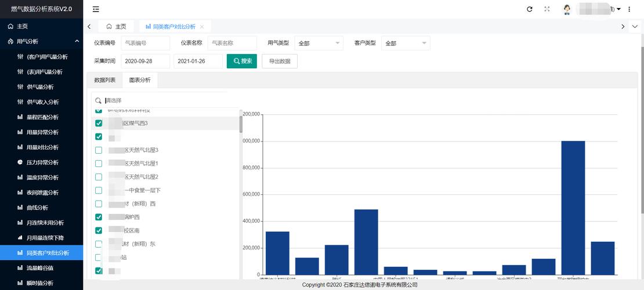Uncheck the 锅炉西 checkbox
Screen dimensions: 644x290
click(99, 217)
